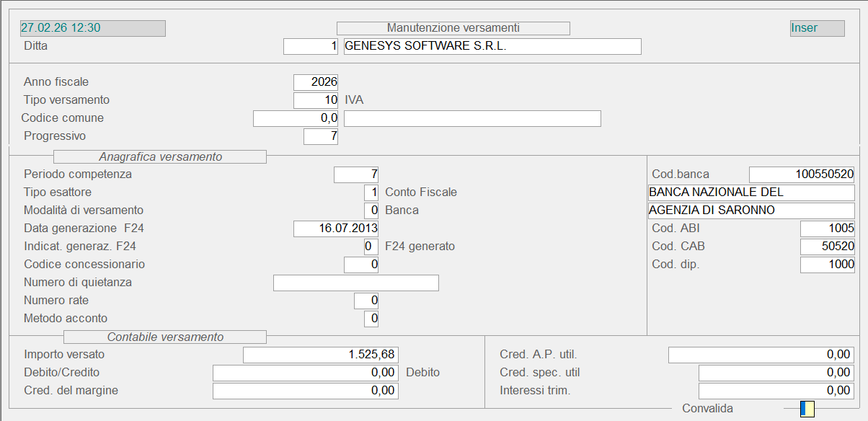Click the Debito/Credito field
868x421 pixels.
[305, 373]
